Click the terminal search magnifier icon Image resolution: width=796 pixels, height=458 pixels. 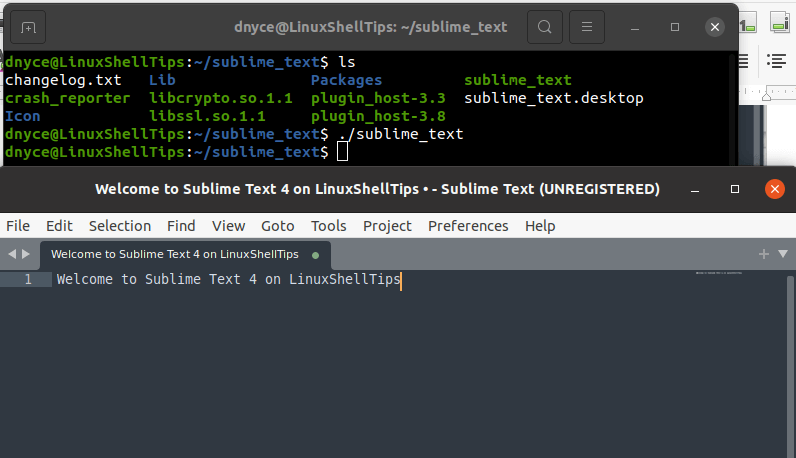[x=545, y=27]
